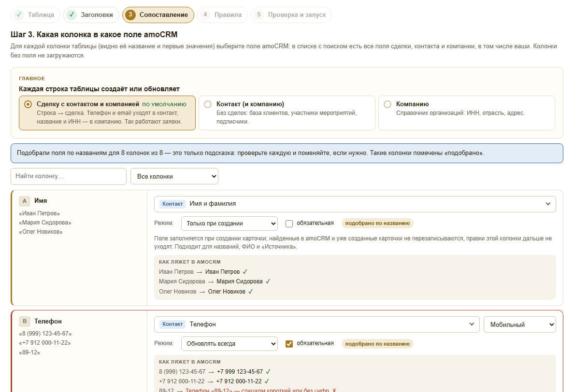This screenshot has width=574, height=392.
Task: Click the 'ПО УМОЛЧАНИЮ' label
Action: [x=164, y=104]
